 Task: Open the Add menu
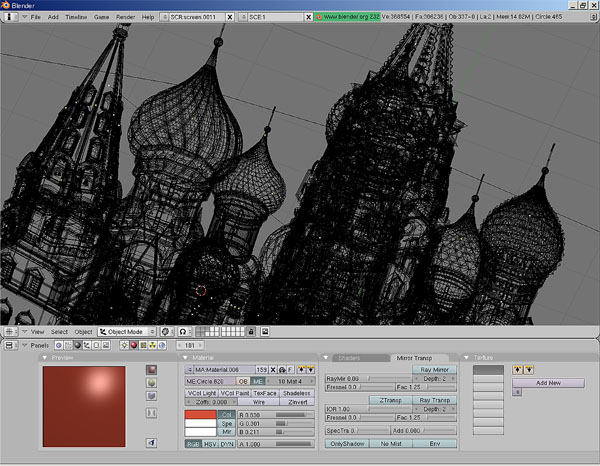tap(53, 17)
